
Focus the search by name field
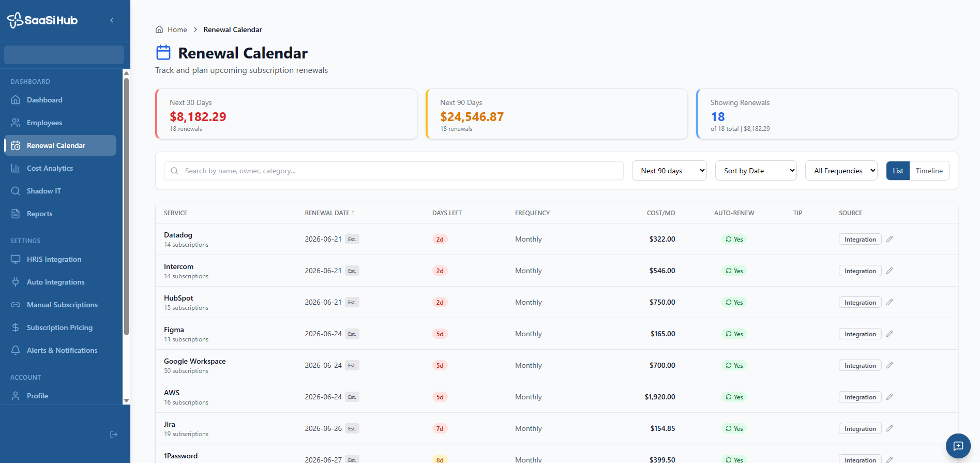pos(394,171)
